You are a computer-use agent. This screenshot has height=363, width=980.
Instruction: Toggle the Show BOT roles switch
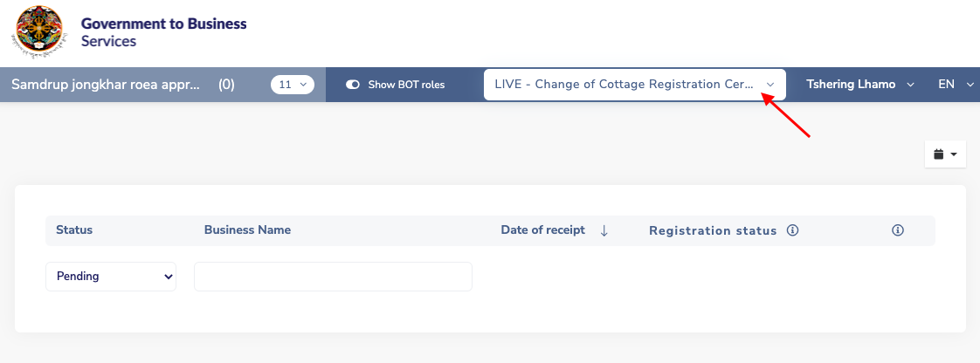point(353,85)
